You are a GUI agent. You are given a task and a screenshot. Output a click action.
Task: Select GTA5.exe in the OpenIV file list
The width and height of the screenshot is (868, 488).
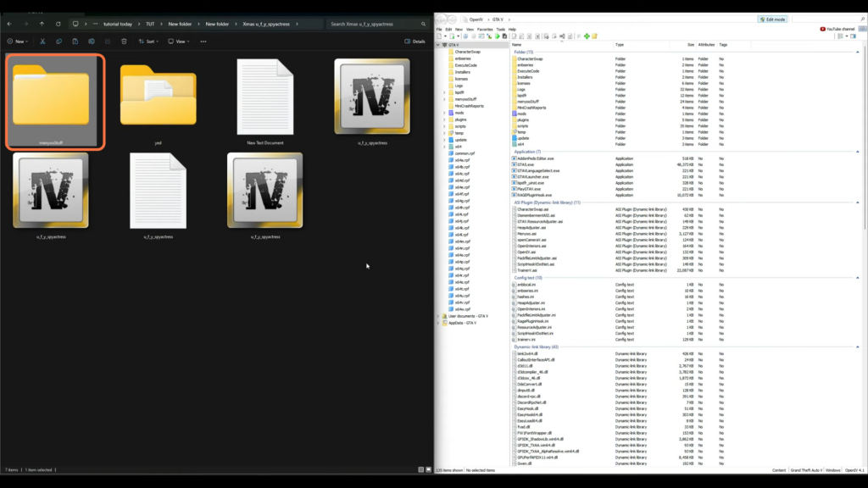[x=526, y=165]
